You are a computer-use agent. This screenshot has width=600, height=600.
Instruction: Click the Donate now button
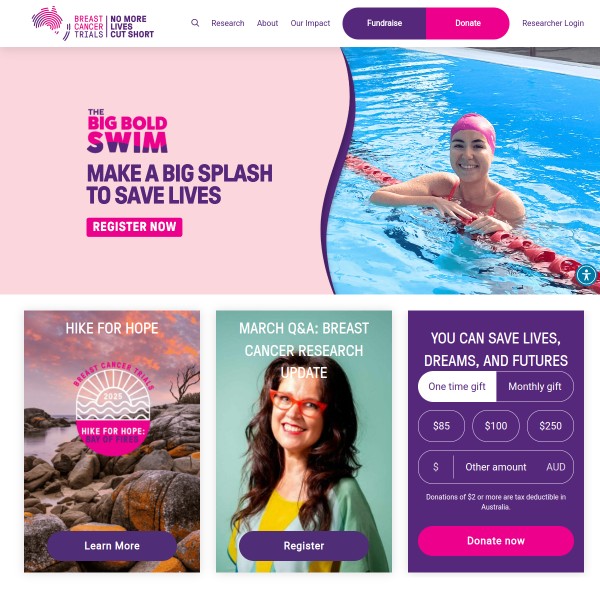click(x=496, y=541)
